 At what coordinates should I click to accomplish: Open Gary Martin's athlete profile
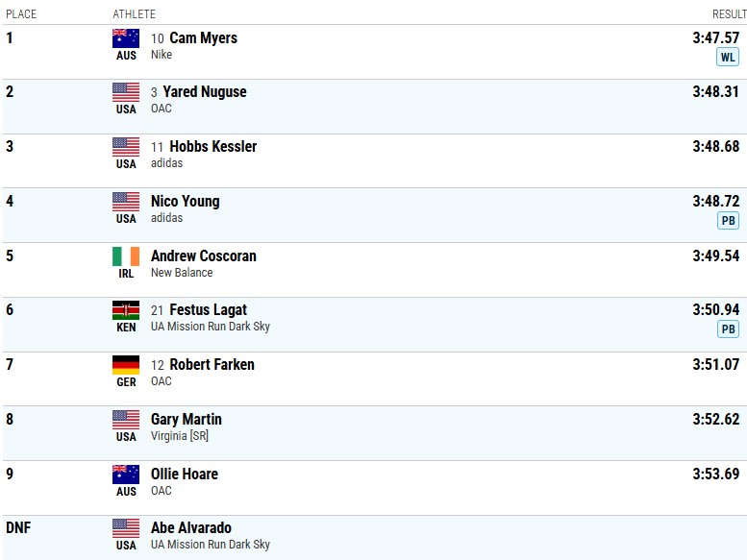coord(186,420)
